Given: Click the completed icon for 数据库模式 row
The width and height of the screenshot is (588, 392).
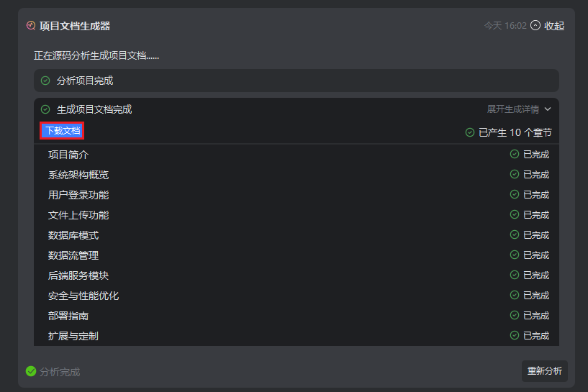Looking at the screenshot, I should point(515,234).
